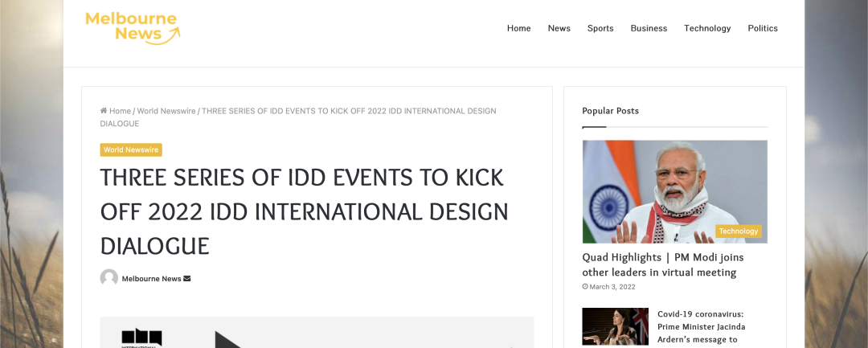The width and height of the screenshot is (868, 348).
Task: Click the Melbourne News logo
Action: coord(133,27)
